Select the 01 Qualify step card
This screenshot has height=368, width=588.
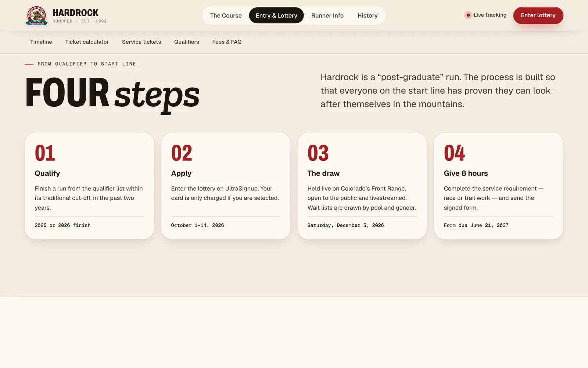pos(89,186)
